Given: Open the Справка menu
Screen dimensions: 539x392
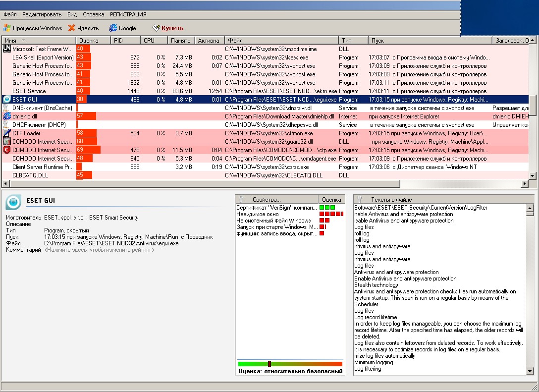Looking at the screenshot, I should pos(93,14).
